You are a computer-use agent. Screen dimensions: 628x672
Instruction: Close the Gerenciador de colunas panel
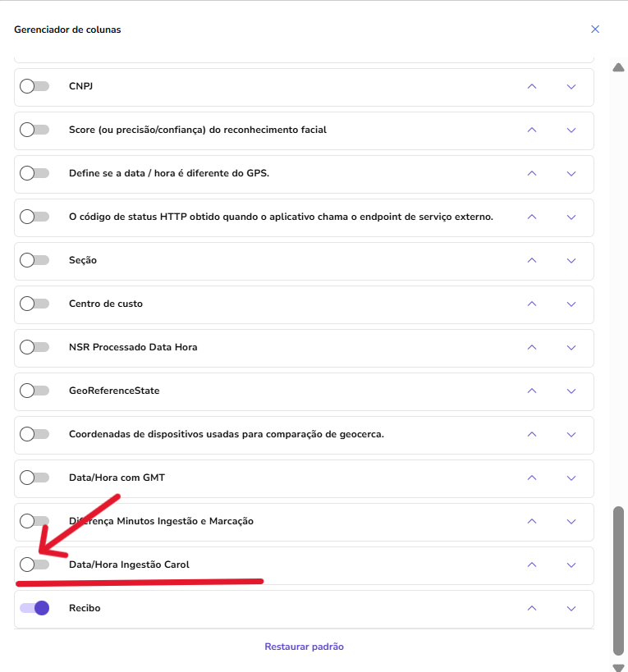click(595, 30)
